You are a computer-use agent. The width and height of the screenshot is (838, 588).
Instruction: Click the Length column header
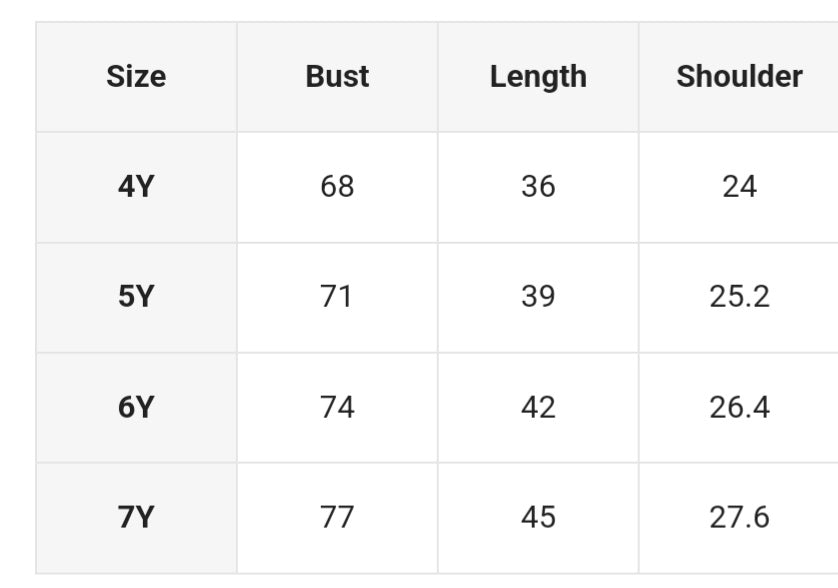(x=538, y=77)
